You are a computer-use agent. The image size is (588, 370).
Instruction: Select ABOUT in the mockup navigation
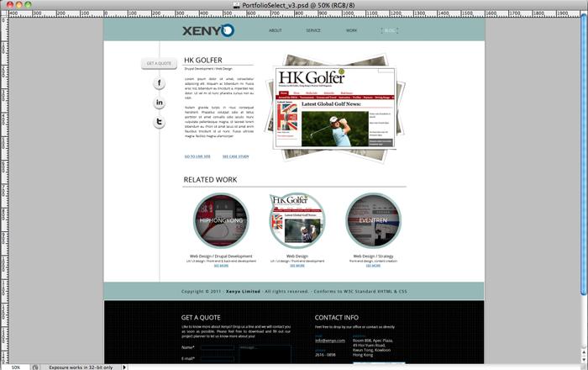pyautogui.click(x=275, y=30)
